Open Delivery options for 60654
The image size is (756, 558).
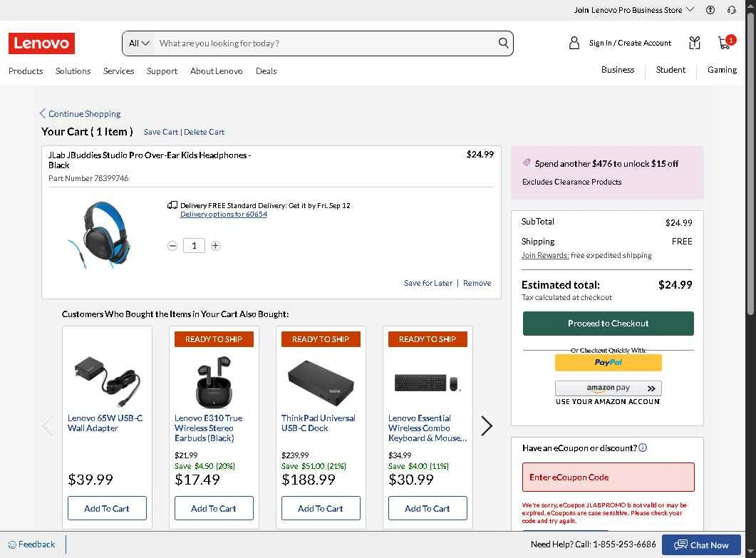223,214
